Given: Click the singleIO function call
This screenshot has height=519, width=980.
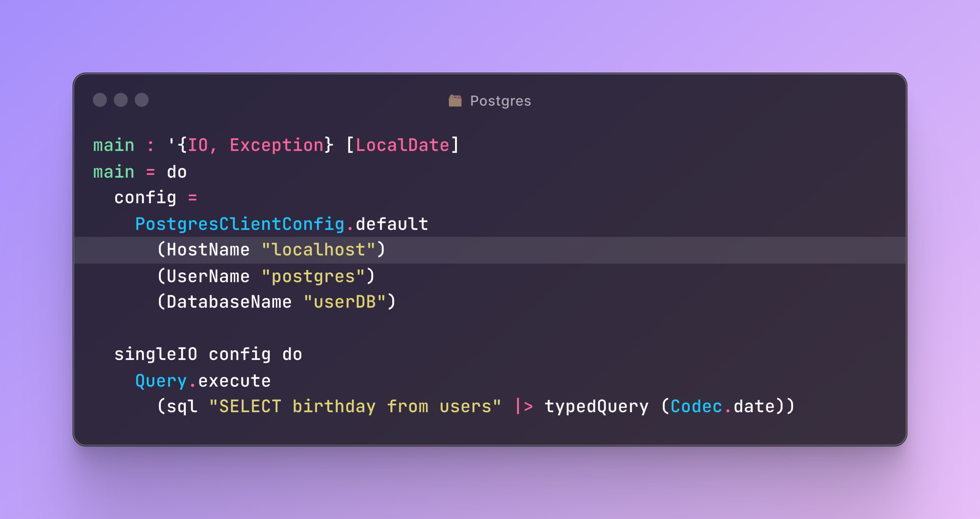Looking at the screenshot, I should pos(155,354).
